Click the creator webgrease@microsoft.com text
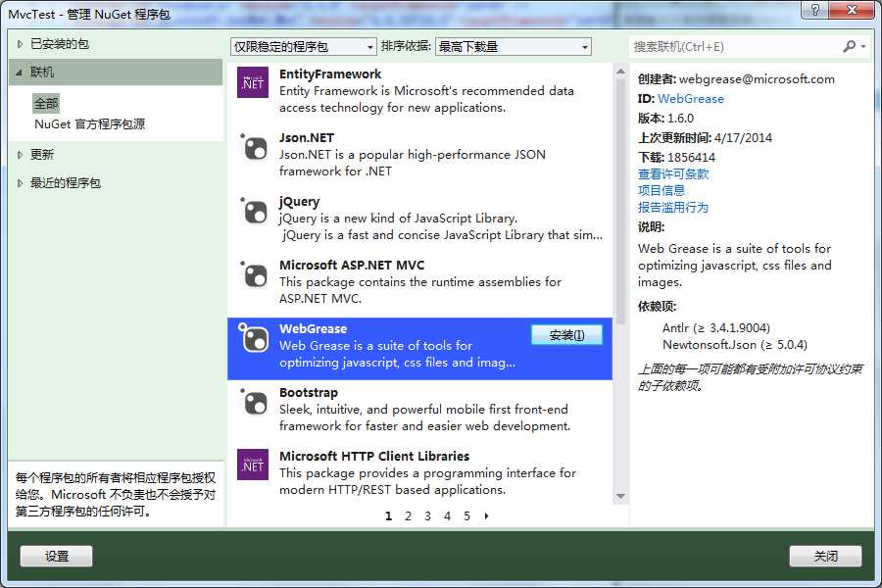 (758, 79)
